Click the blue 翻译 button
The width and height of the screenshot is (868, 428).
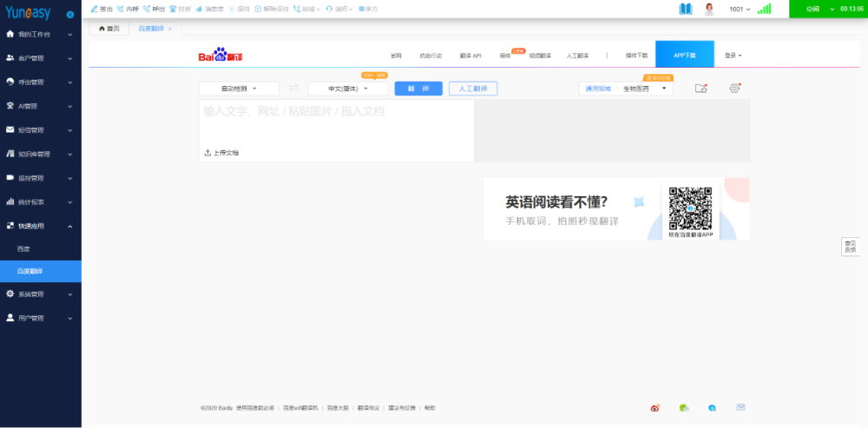click(418, 89)
